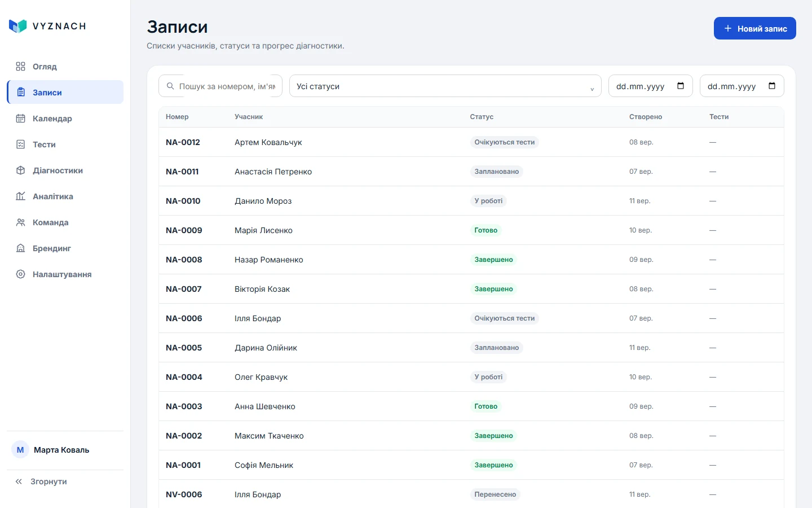Click the plus icon on Новий запис
The height and width of the screenshot is (508, 812).
(x=728, y=28)
